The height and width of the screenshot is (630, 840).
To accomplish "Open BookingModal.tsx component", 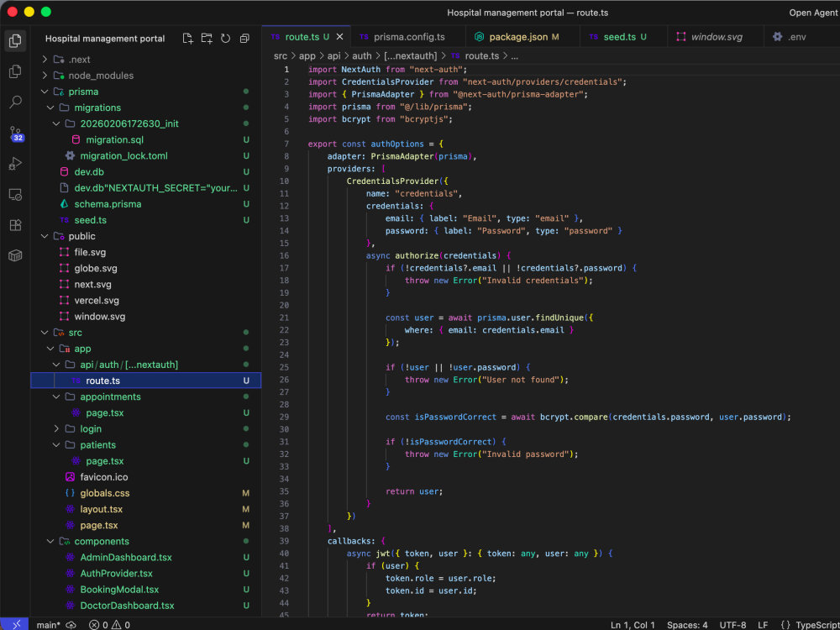I will 145,590.
